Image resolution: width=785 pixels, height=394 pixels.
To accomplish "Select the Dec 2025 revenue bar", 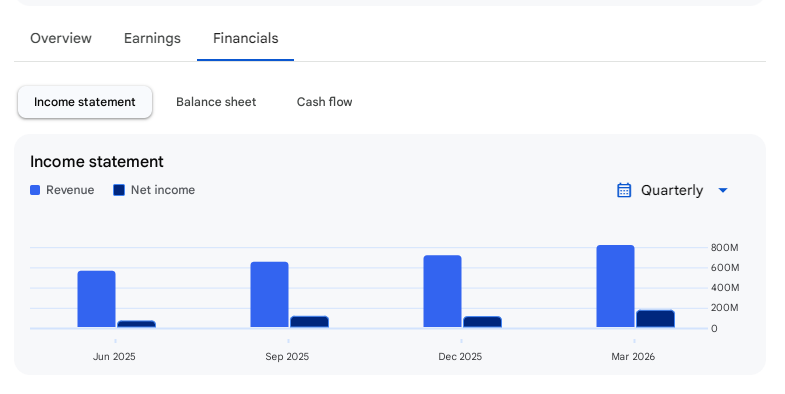I will (443, 291).
